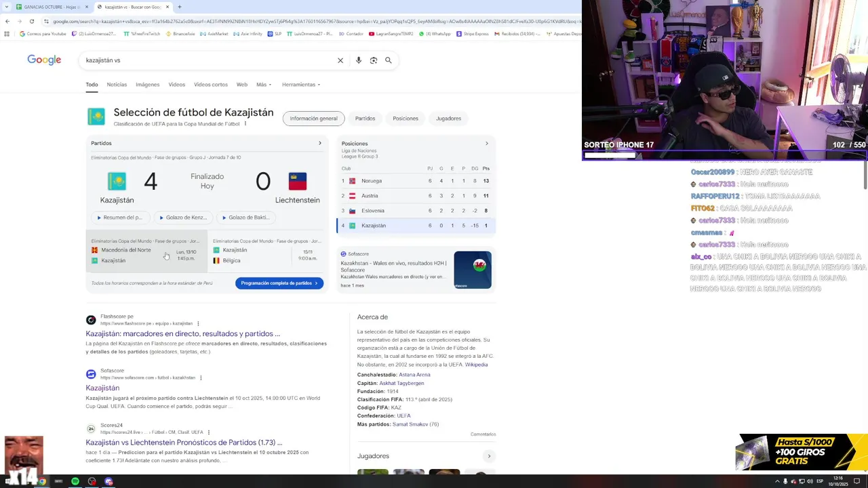The width and height of the screenshot is (868, 488).
Task: Open the Chrome apps grid in bookmarks bar
Action: click(7, 33)
